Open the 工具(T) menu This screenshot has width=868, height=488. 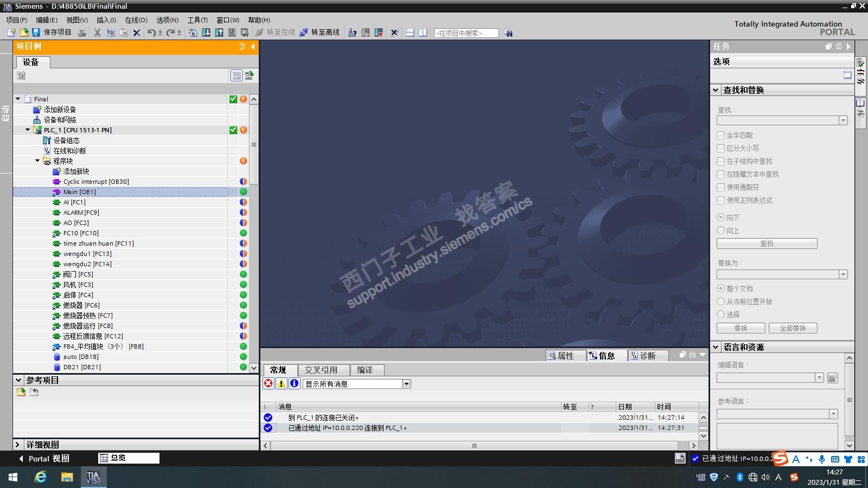[197, 20]
